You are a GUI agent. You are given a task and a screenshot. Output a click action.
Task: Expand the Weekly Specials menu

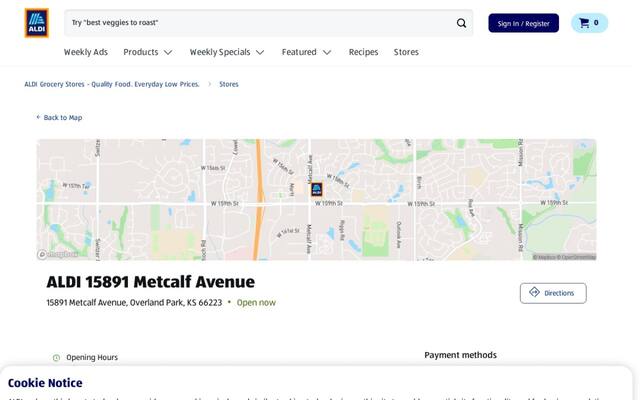click(227, 52)
